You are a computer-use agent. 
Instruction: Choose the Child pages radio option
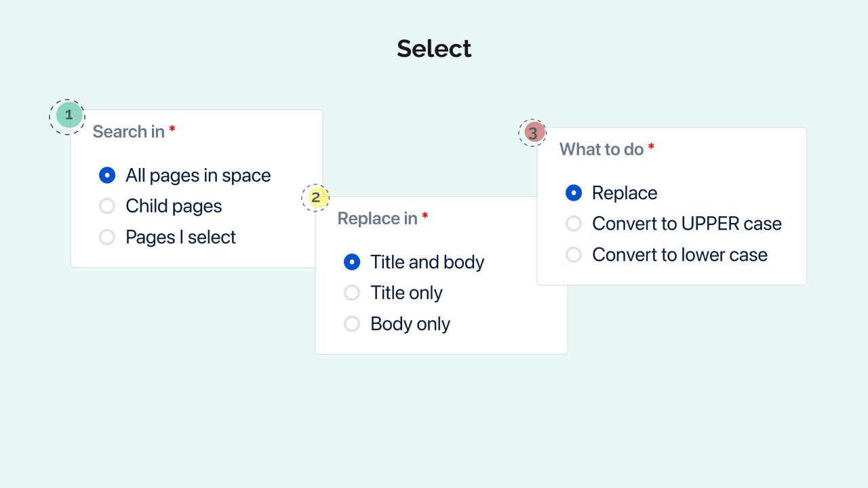click(x=107, y=206)
